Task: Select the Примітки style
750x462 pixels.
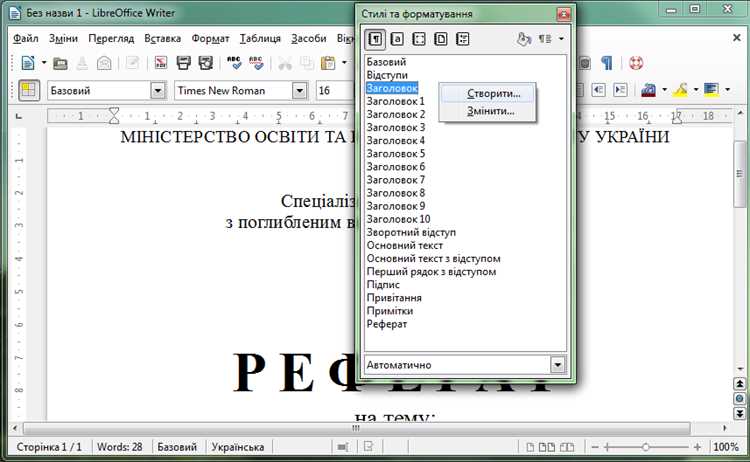Action: tap(390, 311)
